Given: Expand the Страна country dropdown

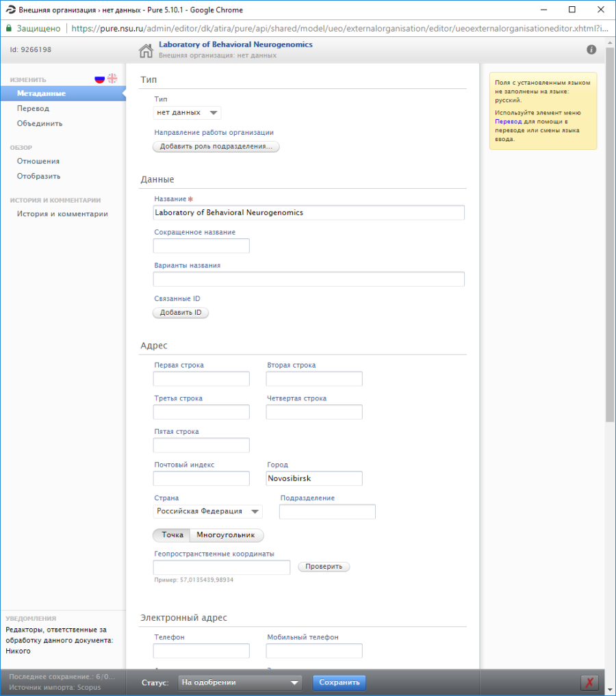Looking at the screenshot, I should point(207,511).
